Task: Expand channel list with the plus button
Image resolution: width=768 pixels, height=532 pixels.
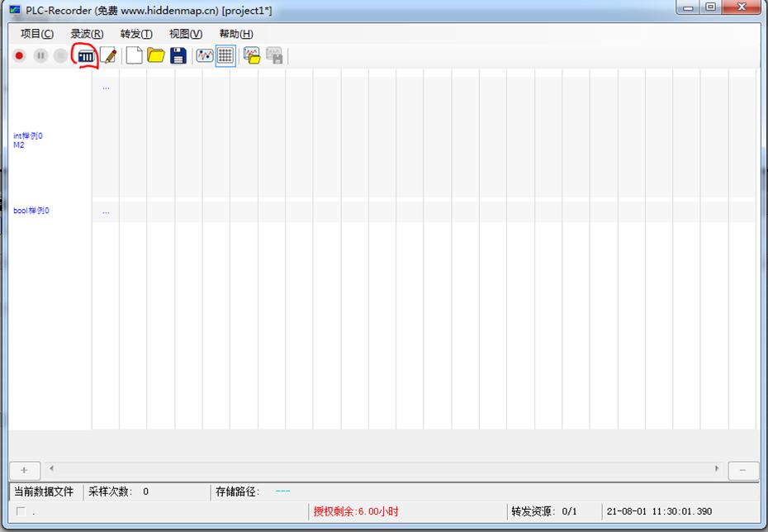Action: 25,469
